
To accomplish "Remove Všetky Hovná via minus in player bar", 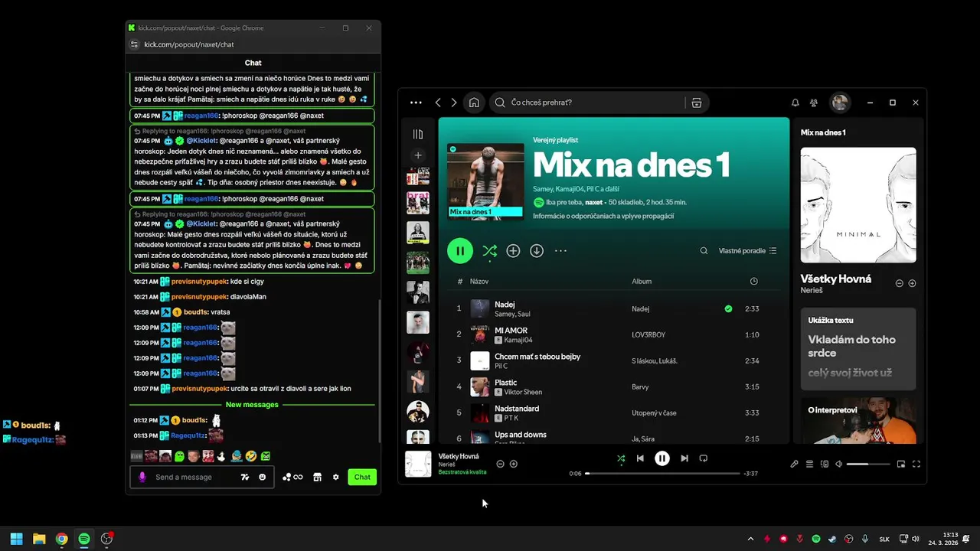I will [x=500, y=464].
